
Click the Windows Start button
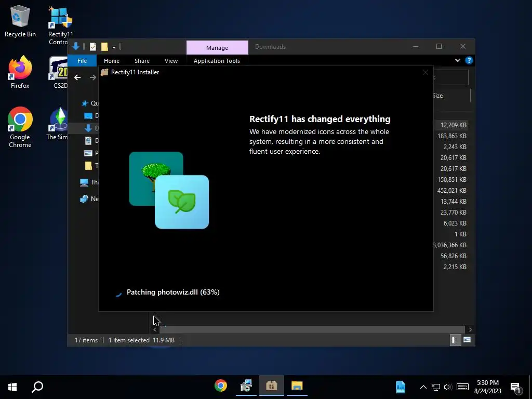click(12, 387)
